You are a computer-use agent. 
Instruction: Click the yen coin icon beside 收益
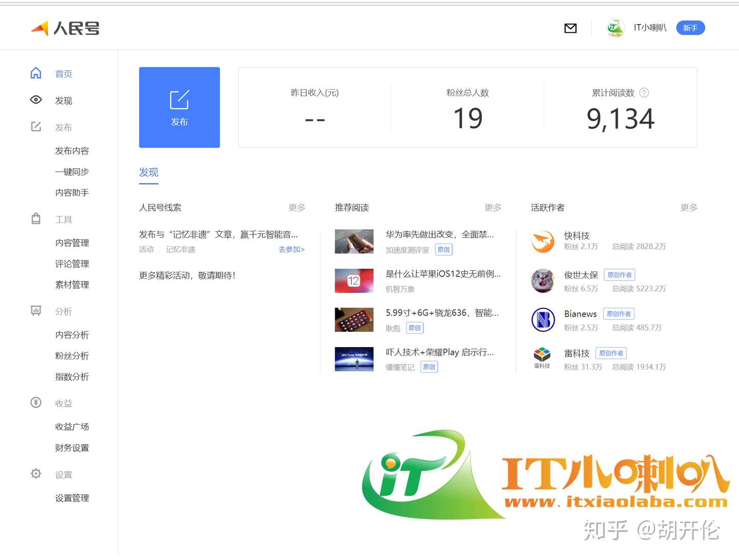(x=36, y=403)
